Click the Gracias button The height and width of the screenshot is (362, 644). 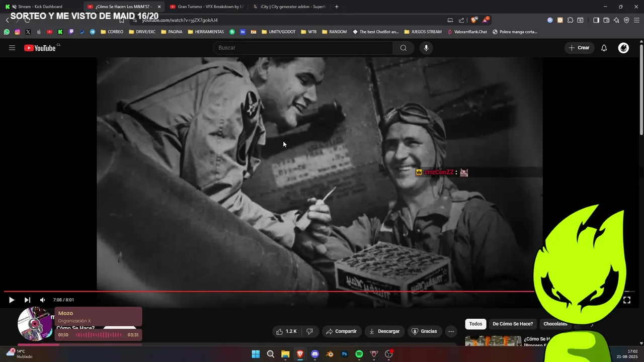(424, 331)
